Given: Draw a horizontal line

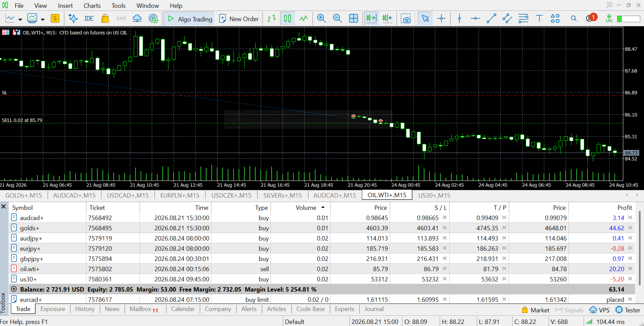Looking at the screenshot, I should 475,18.
